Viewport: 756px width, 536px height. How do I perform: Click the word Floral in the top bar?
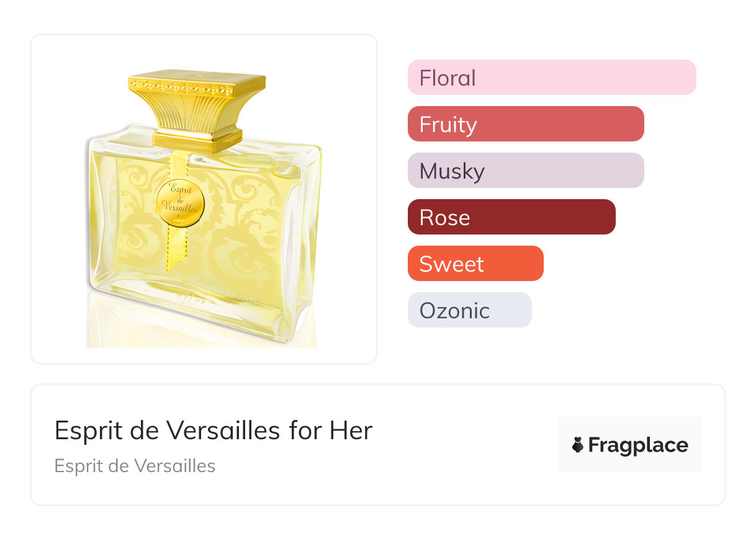click(448, 78)
